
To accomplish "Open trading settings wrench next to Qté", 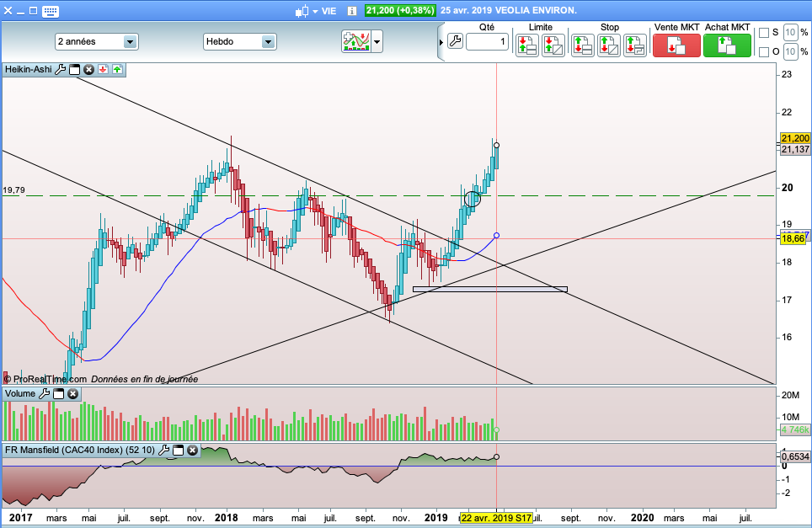I will click(x=455, y=41).
